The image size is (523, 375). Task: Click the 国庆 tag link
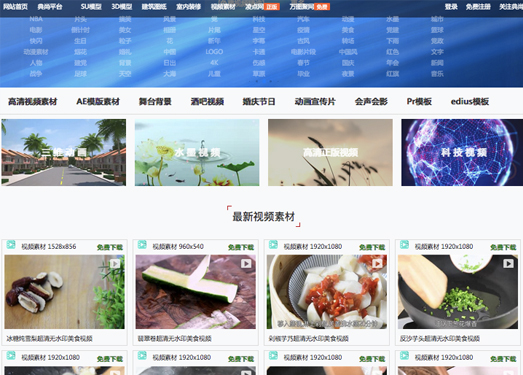[x=348, y=63]
